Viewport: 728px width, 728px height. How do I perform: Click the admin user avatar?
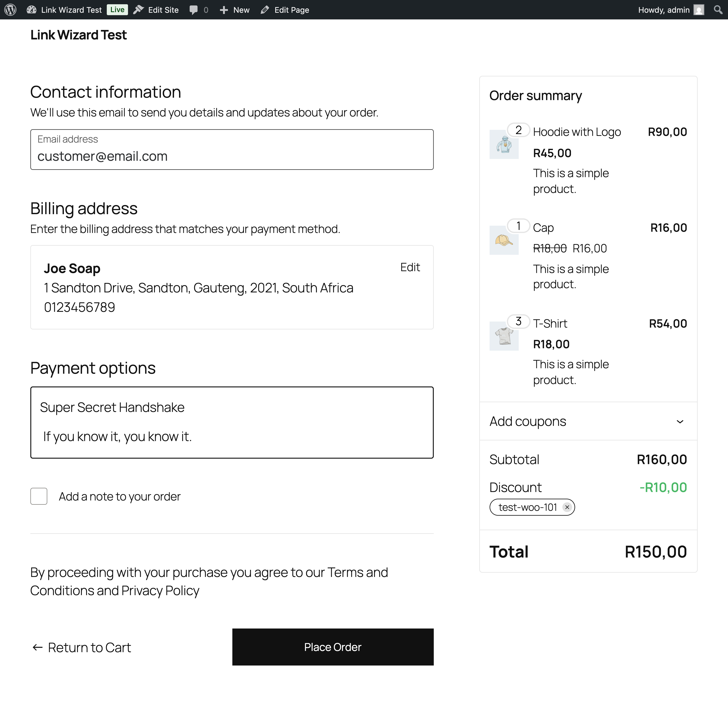(x=699, y=10)
